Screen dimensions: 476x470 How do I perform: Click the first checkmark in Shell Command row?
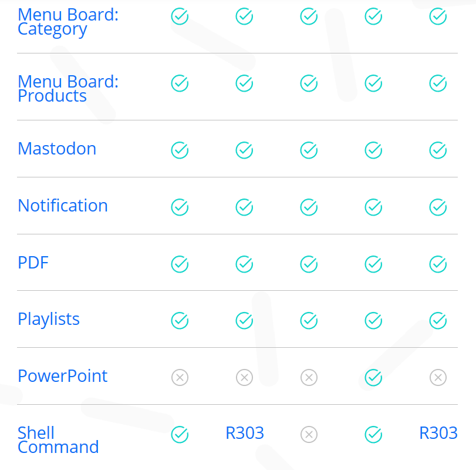[x=180, y=434]
